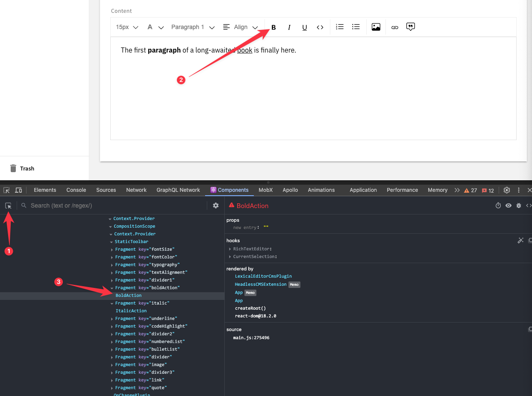The height and width of the screenshot is (396, 532).
Task: Insert a code block with the <> icon
Action: coord(320,27)
